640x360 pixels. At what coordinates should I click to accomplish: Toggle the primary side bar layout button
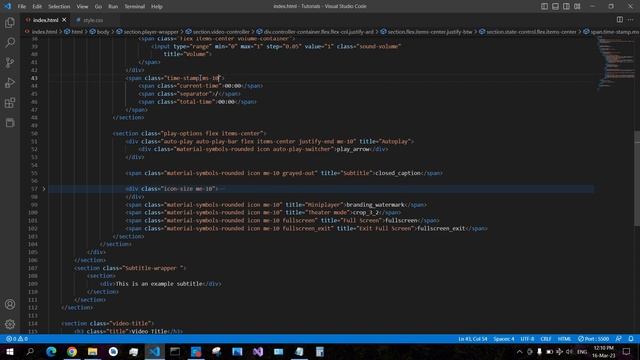[544, 6]
